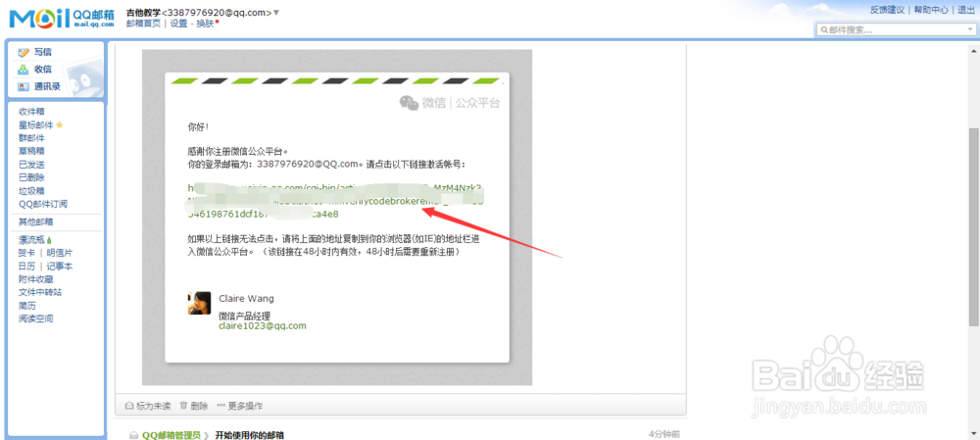Screen dimensions: 980x440
Task: Open 帮助中心 help center
Action: (x=931, y=10)
